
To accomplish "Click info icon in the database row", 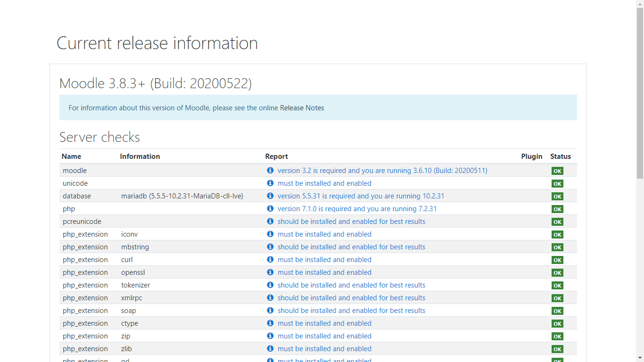I will [x=270, y=196].
